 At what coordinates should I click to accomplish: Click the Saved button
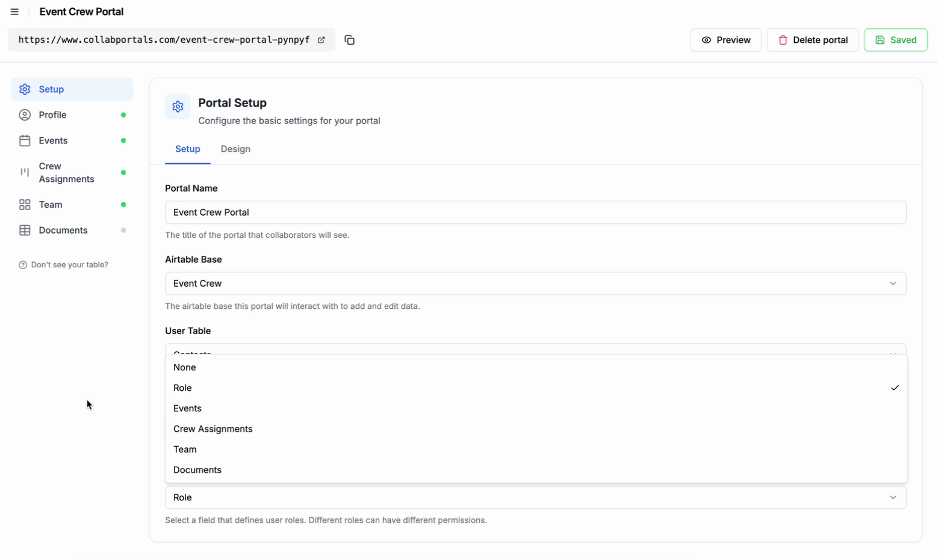(895, 40)
